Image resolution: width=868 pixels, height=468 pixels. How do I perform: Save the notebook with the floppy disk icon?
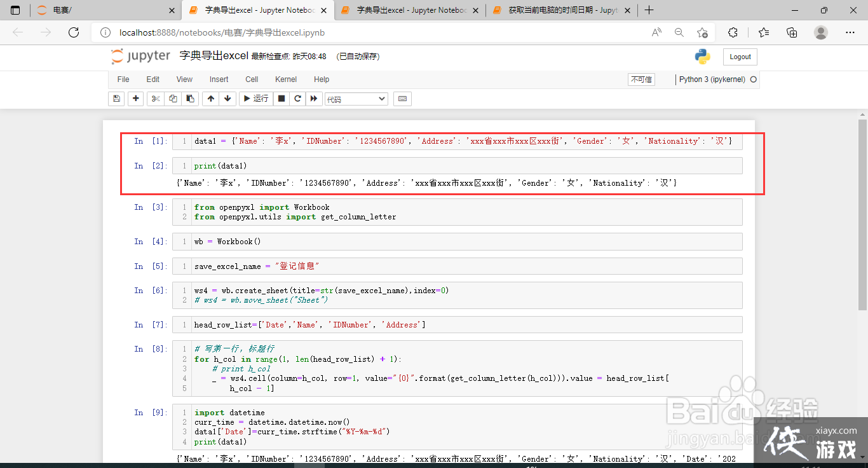116,99
